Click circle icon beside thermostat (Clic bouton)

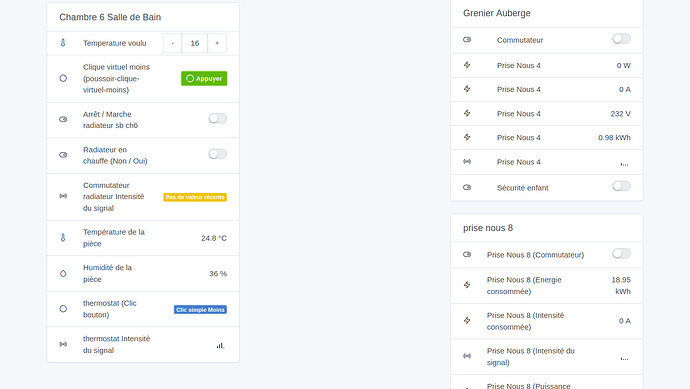63,309
